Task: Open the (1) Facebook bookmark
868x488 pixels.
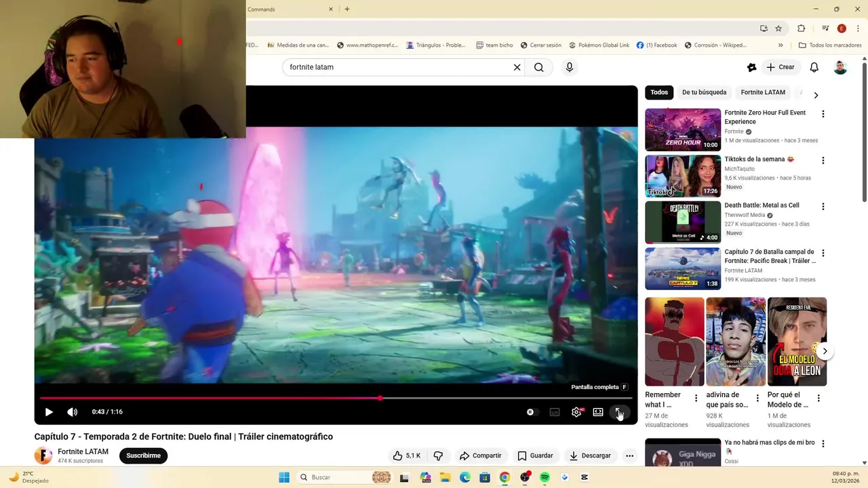Action: [656, 45]
